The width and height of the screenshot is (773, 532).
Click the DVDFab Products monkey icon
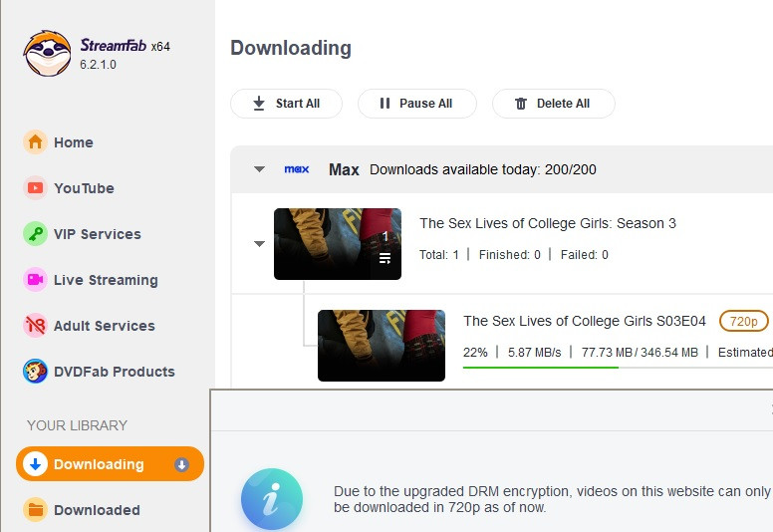click(35, 372)
